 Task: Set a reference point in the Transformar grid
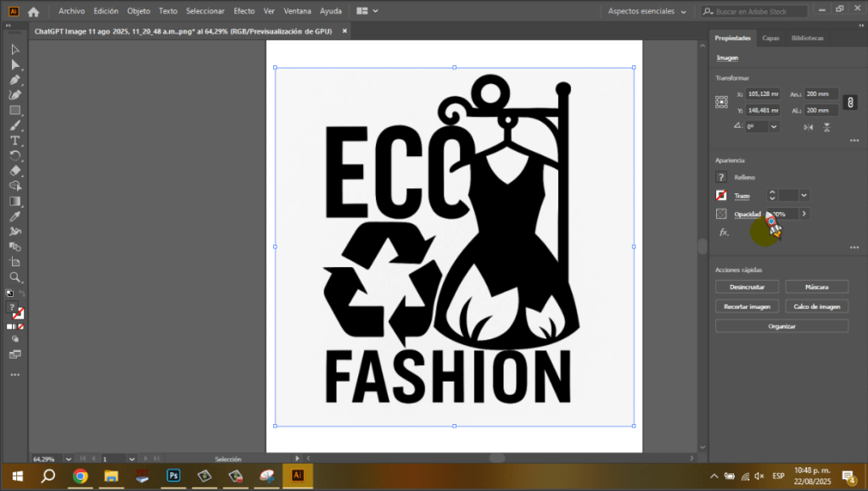click(723, 101)
